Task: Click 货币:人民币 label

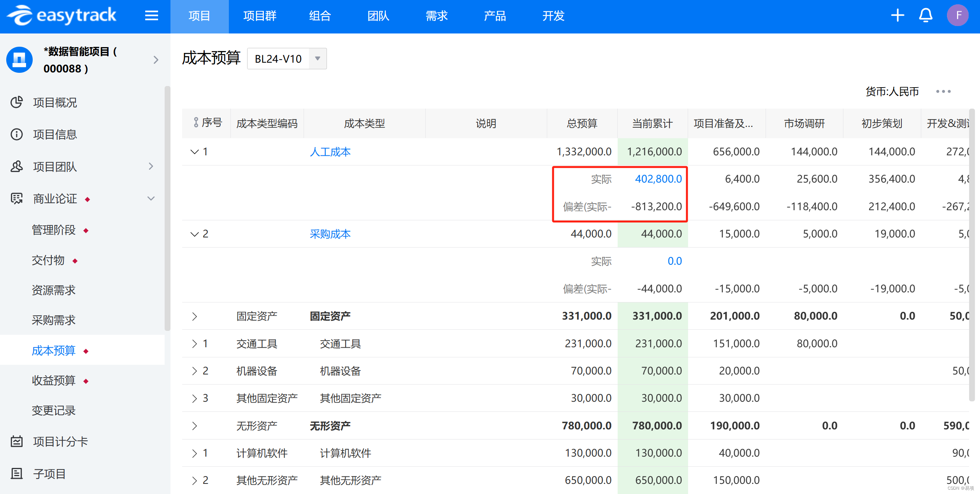Action: coord(892,91)
